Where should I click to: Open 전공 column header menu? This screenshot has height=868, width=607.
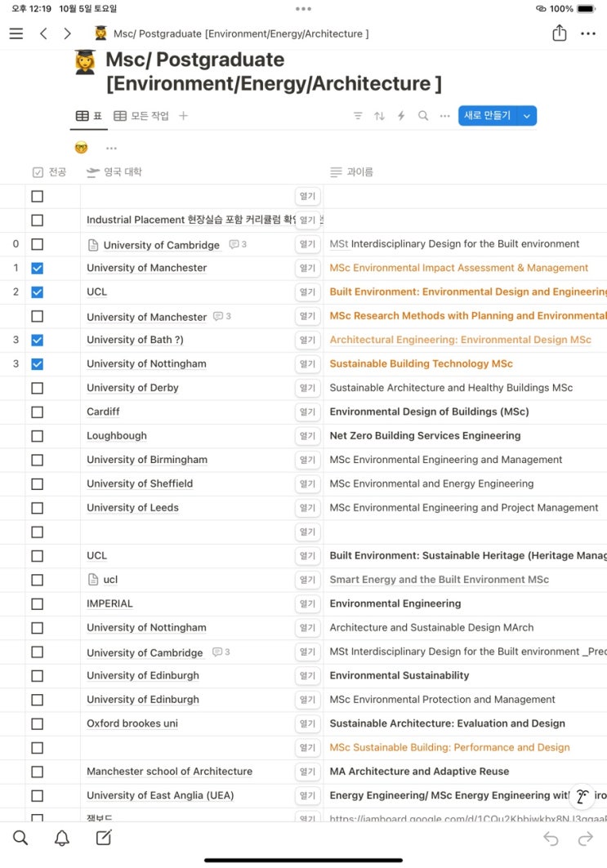49,172
